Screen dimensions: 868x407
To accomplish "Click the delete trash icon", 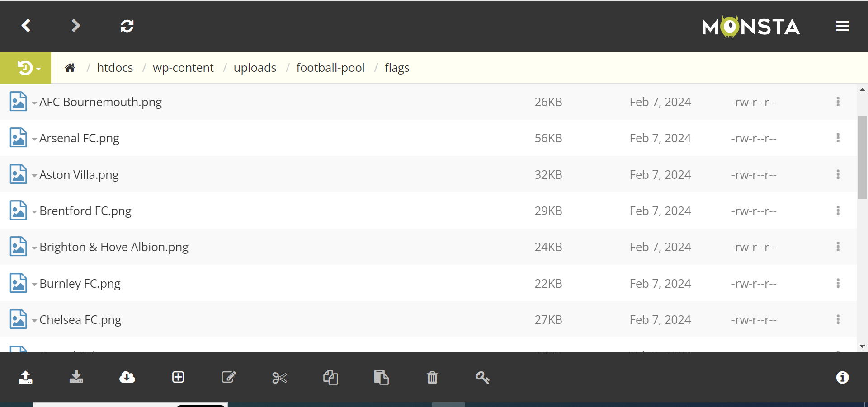I will tap(432, 377).
